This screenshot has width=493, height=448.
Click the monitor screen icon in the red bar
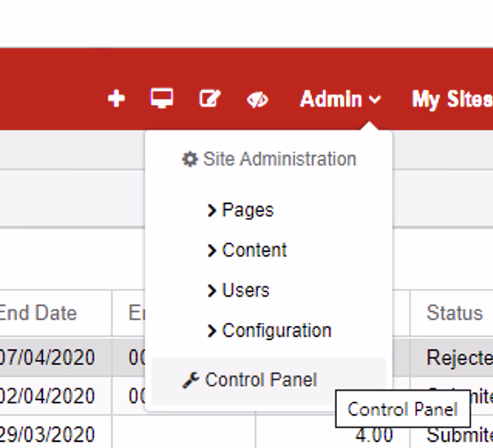click(161, 99)
